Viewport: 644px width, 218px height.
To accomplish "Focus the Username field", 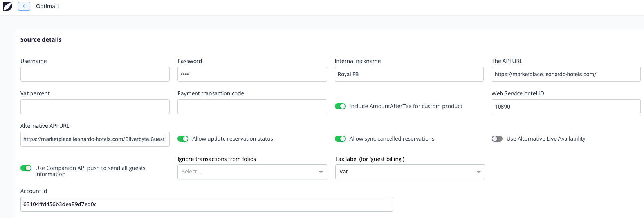I will coord(95,74).
